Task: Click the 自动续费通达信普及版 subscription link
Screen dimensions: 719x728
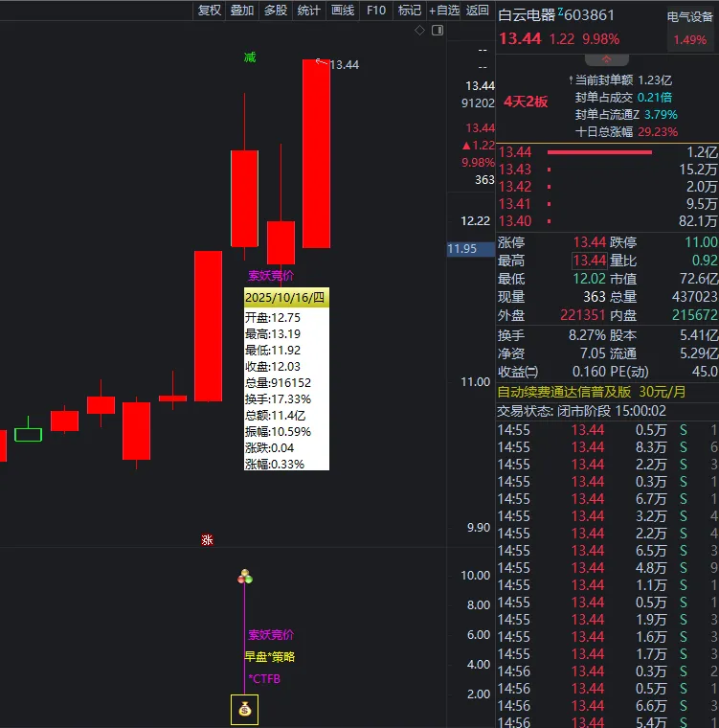Action: pyautogui.click(x=564, y=391)
